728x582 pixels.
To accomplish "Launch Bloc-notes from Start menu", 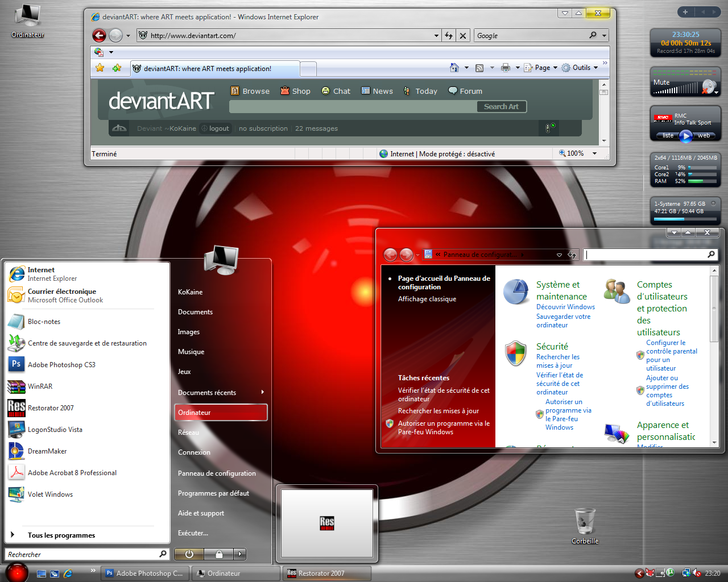I will [88, 322].
